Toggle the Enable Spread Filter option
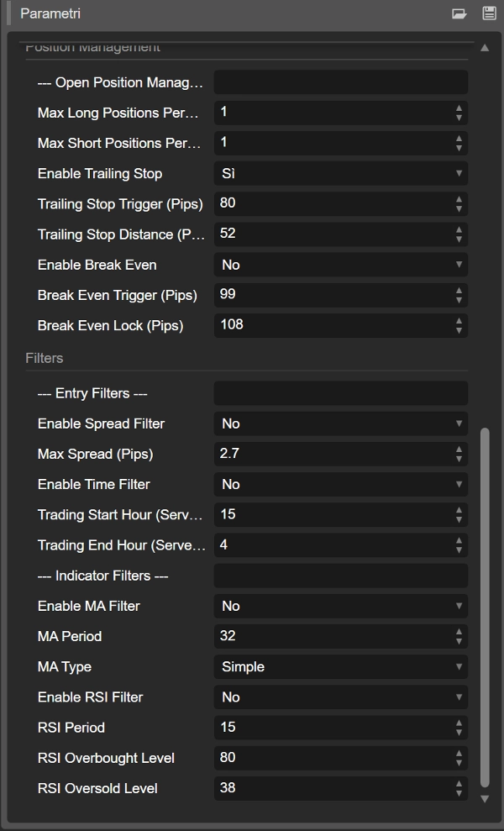Viewport: 504px width, 831px height. click(x=340, y=424)
